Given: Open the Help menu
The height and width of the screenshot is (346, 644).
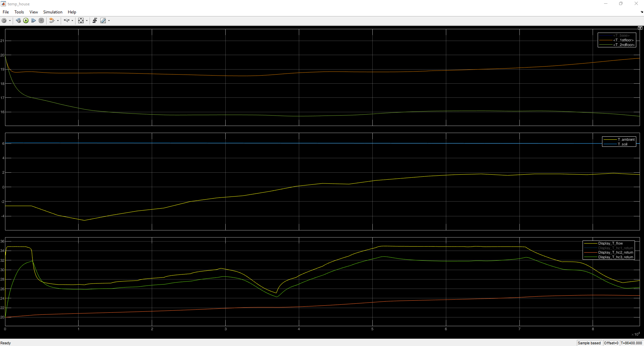Looking at the screenshot, I should (72, 12).
